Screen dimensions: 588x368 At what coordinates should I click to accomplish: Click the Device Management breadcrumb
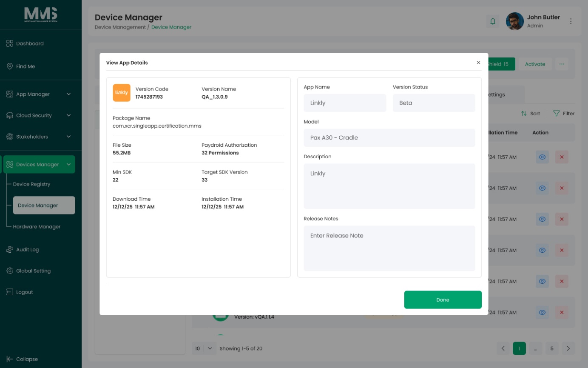120,27
